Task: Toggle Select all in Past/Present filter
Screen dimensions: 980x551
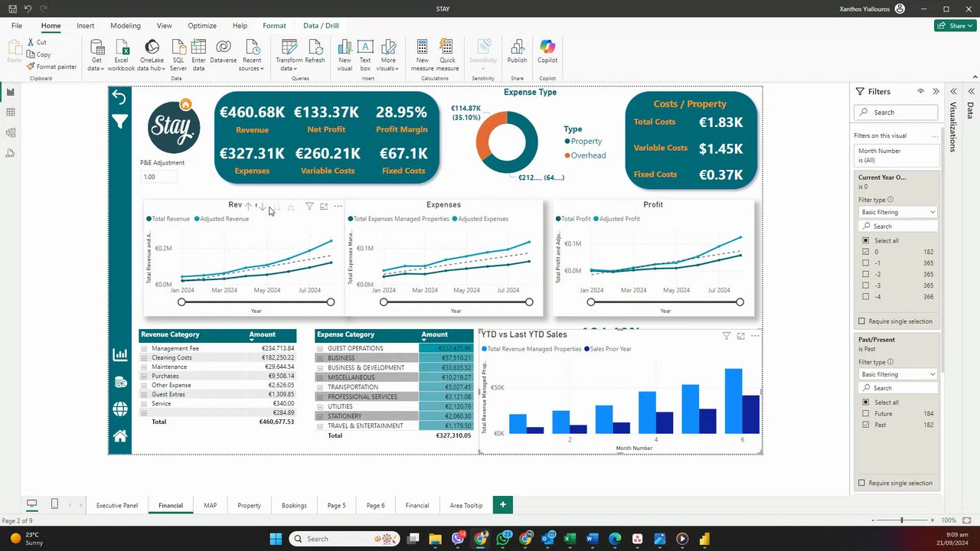Action: 866,403
